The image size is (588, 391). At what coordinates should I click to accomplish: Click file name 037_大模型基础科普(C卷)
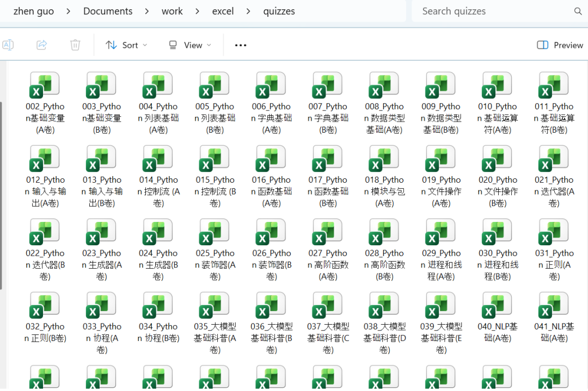328,338
